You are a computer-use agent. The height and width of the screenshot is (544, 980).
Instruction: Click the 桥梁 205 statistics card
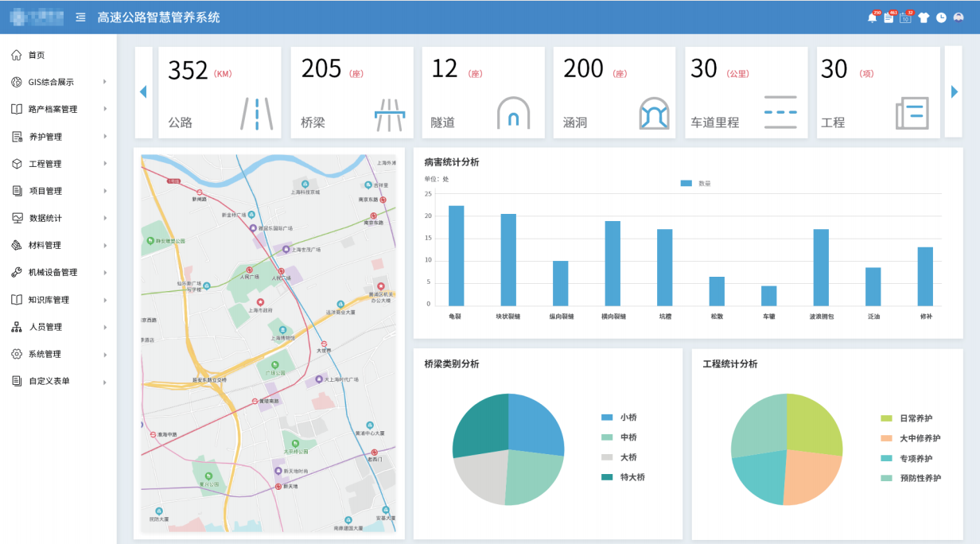click(352, 92)
